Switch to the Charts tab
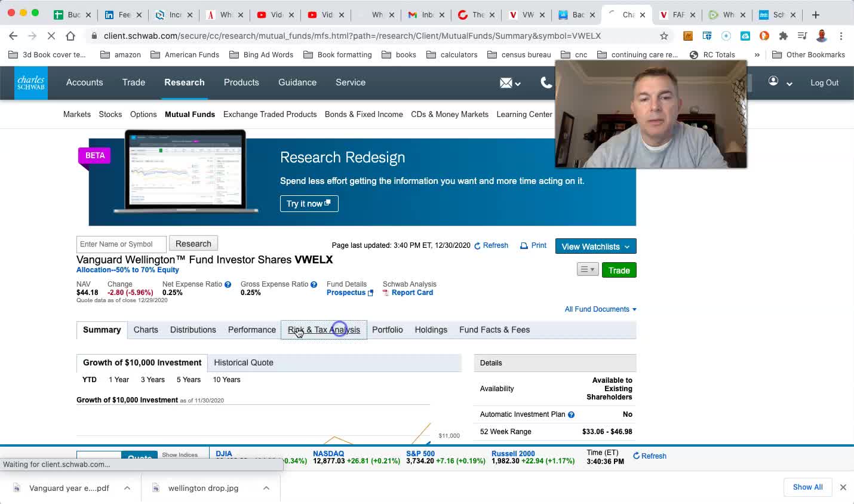This screenshot has width=854, height=504. pos(146,330)
